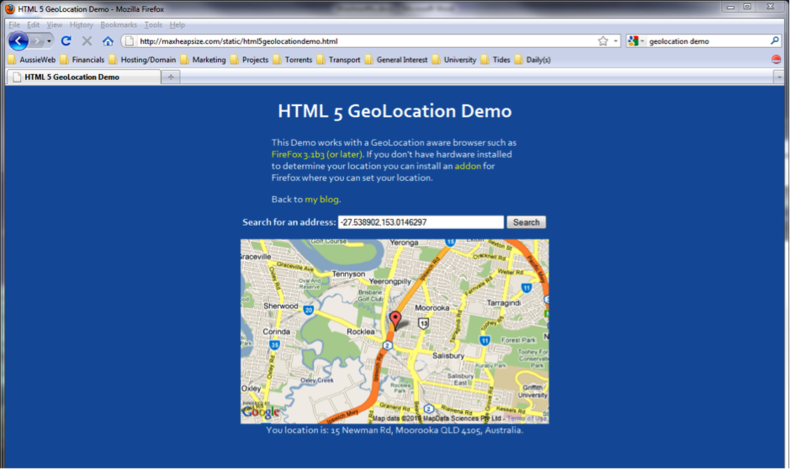Click the Search button
The height and width of the screenshot is (469, 790).
526,222
